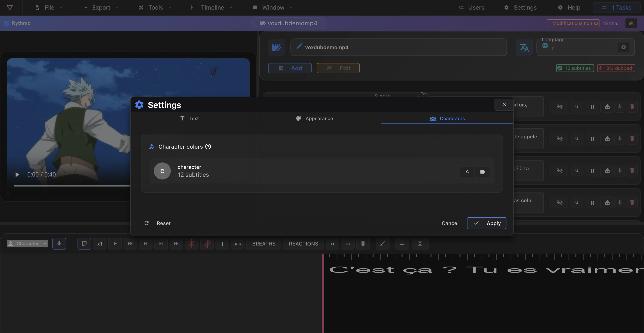Jump to start with rewind icon
This screenshot has width=644, height=333.
coord(130,244)
